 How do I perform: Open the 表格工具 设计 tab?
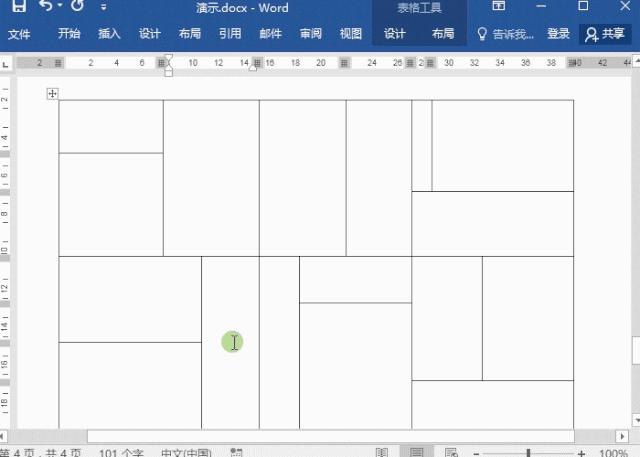[395, 33]
